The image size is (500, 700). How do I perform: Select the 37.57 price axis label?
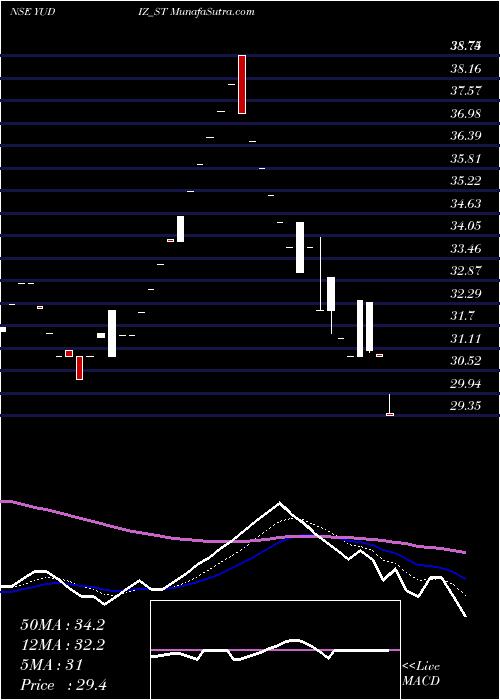click(x=465, y=91)
